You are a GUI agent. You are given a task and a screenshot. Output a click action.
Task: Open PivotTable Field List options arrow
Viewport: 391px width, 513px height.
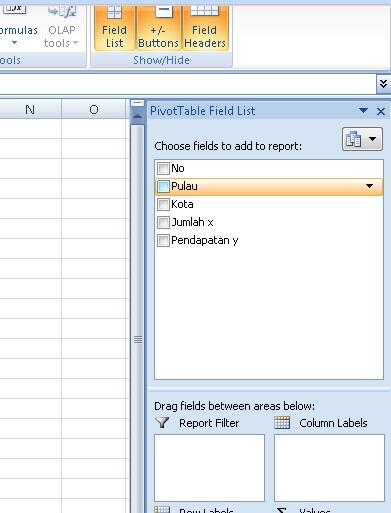[363, 111]
